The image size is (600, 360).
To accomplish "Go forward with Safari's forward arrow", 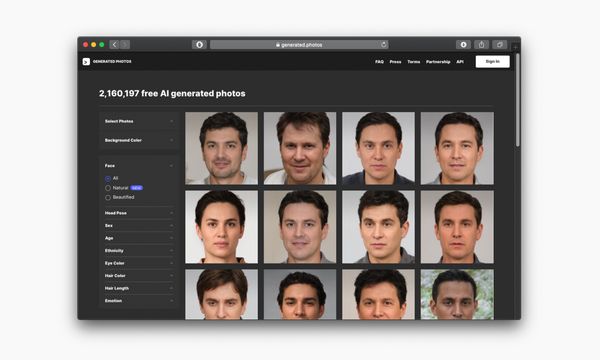I will click(125, 45).
